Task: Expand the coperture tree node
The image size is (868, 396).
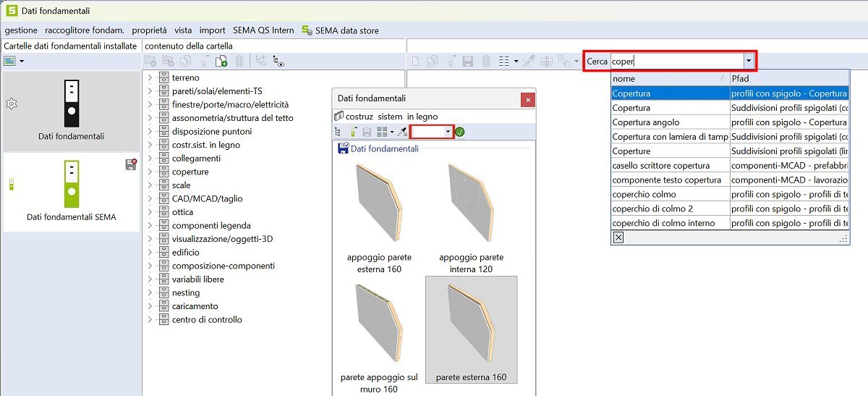Action: [x=150, y=172]
